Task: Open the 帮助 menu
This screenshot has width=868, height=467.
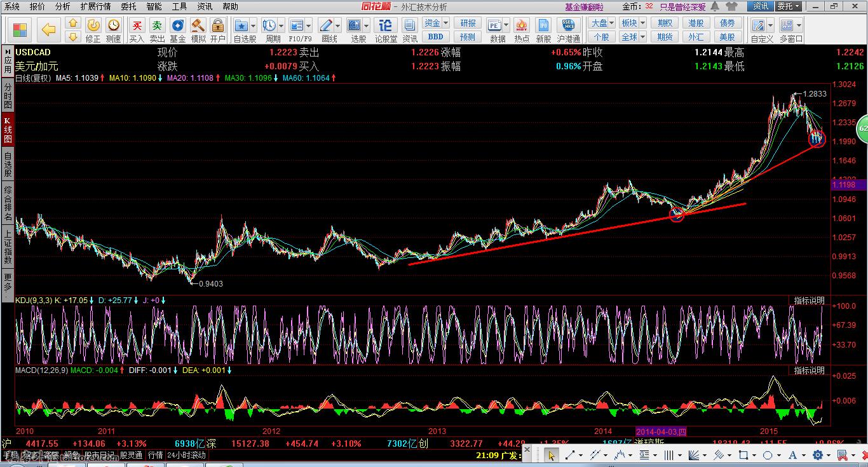Action: (x=230, y=6)
